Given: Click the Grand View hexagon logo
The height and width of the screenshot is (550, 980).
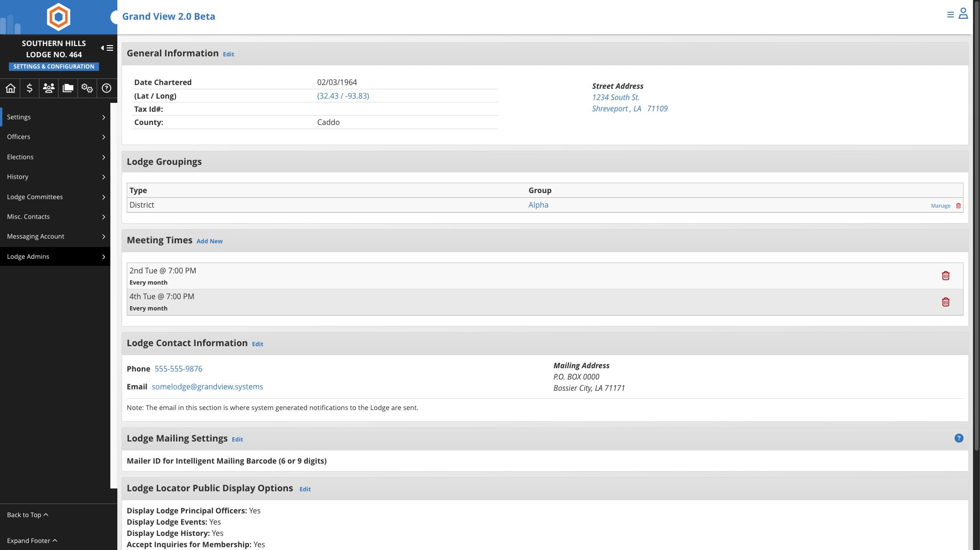Looking at the screenshot, I should point(59,17).
